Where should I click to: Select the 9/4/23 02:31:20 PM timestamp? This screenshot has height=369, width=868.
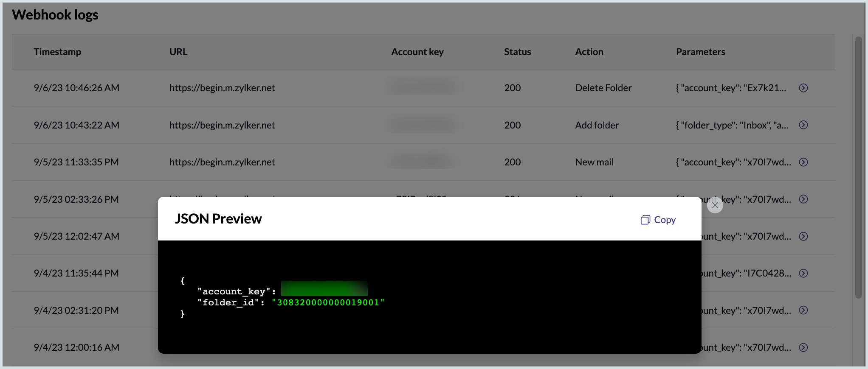(76, 310)
